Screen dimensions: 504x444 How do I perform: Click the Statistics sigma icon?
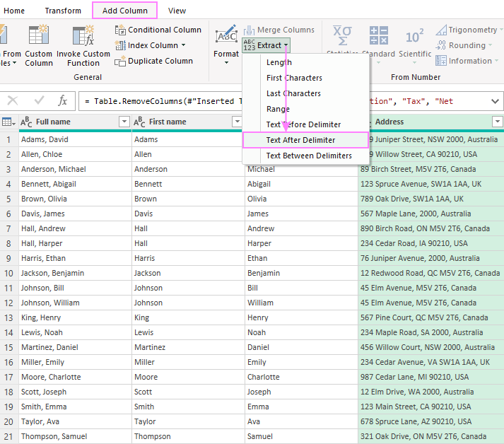342,35
